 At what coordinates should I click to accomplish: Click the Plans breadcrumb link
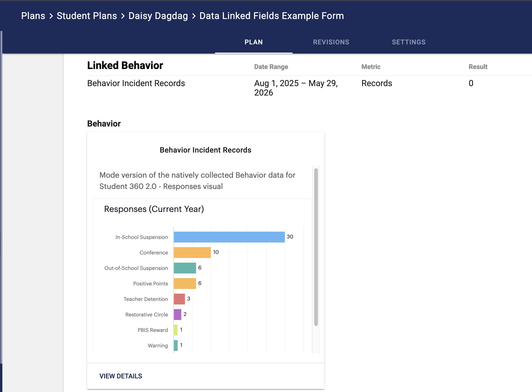pos(33,16)
